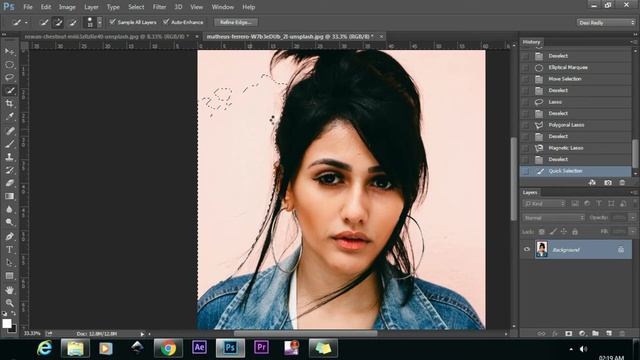Toggle lock position
This screenshot has height=360, width=640.
[564, 231]
